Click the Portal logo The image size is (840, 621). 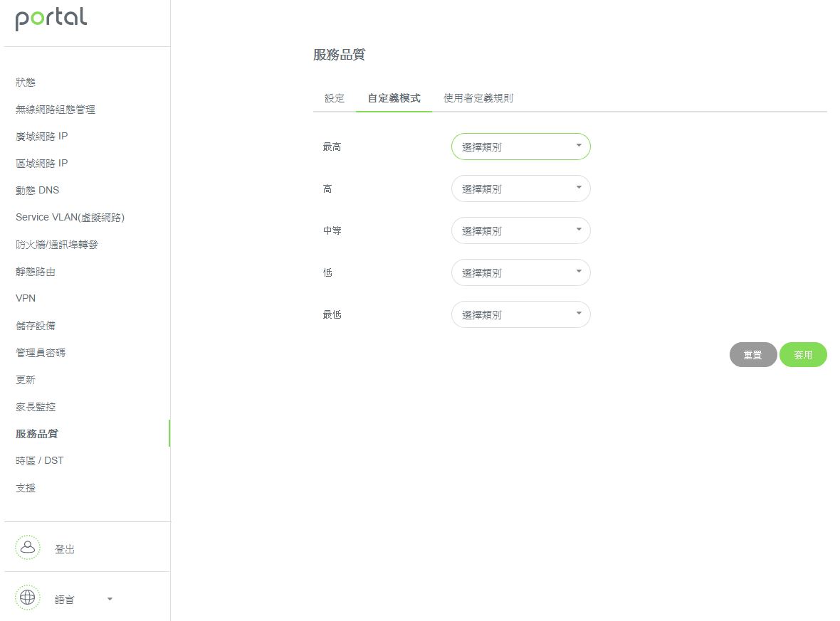pyautogui.click(x=51, y=18)
